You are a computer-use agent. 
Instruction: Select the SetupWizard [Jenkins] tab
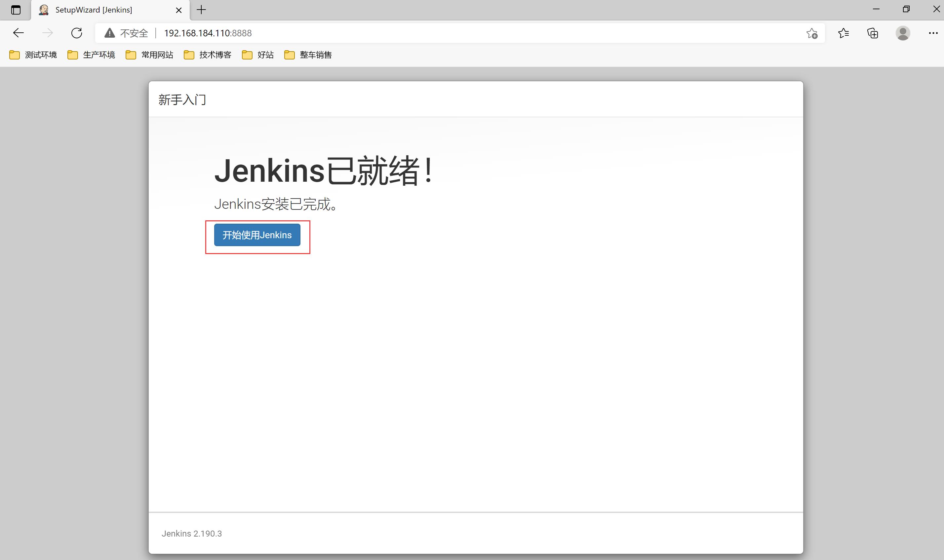(110, 10)
